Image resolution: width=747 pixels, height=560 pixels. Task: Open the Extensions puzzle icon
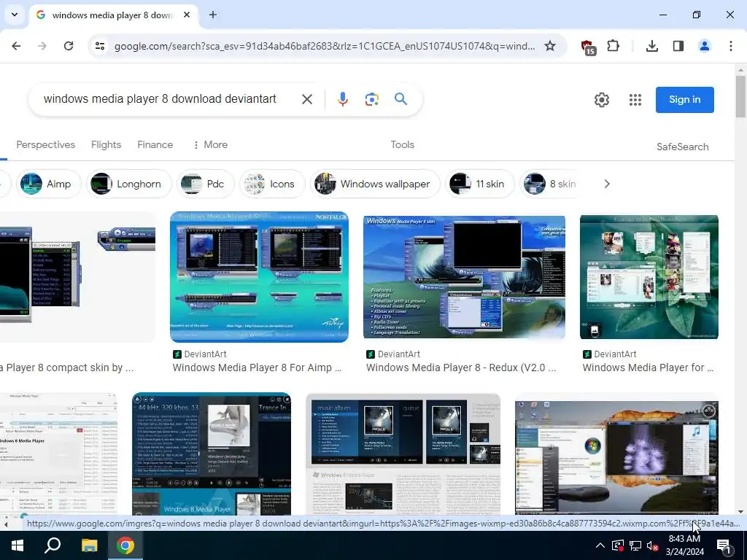(613, 46)
